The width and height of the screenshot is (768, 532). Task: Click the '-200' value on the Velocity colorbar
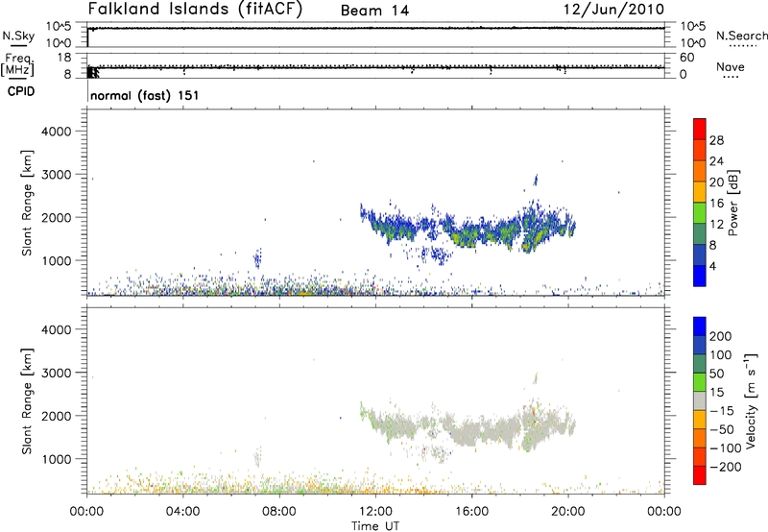pyautogui.click(x=726, y=467)
